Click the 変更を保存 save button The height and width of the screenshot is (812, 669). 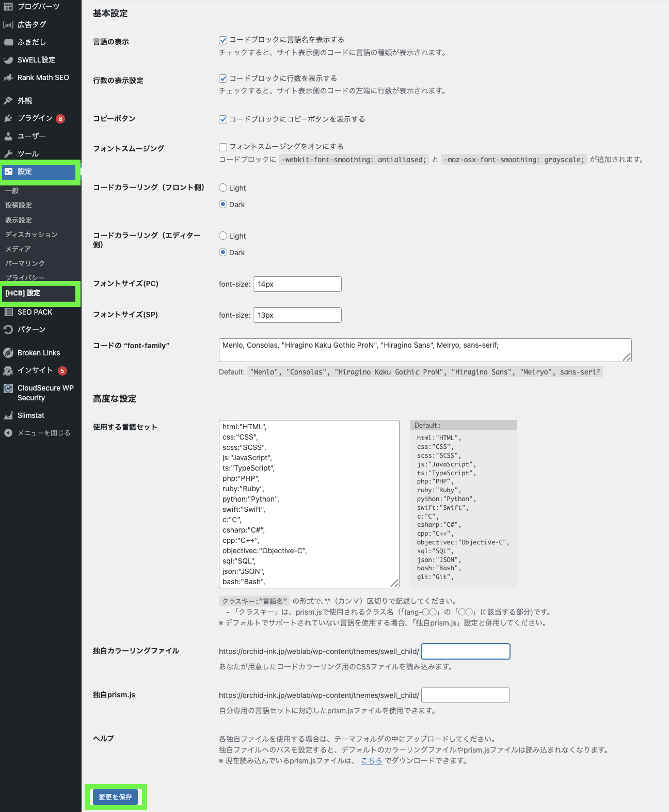click(115, 797)
